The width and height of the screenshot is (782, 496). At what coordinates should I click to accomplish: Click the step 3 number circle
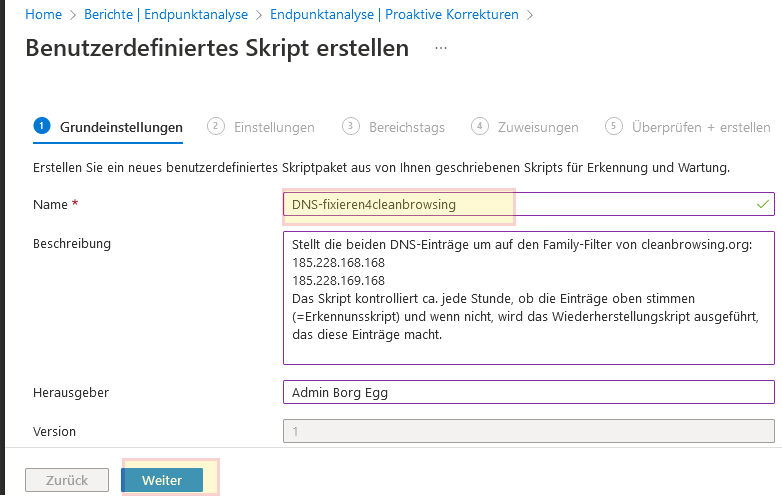click(350, 126)
